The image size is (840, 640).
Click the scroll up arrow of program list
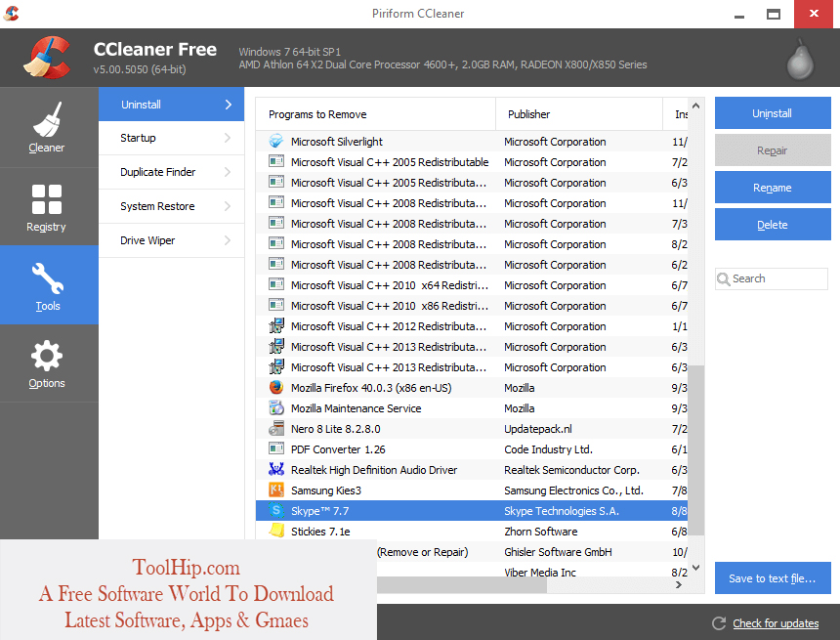click(695, 106)
